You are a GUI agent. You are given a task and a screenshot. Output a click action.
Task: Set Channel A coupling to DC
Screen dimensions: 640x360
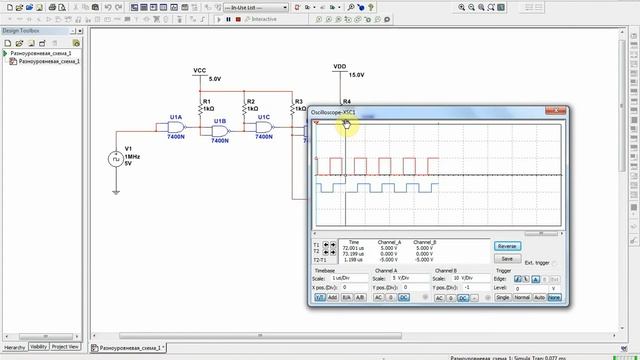tap(403, 298)
